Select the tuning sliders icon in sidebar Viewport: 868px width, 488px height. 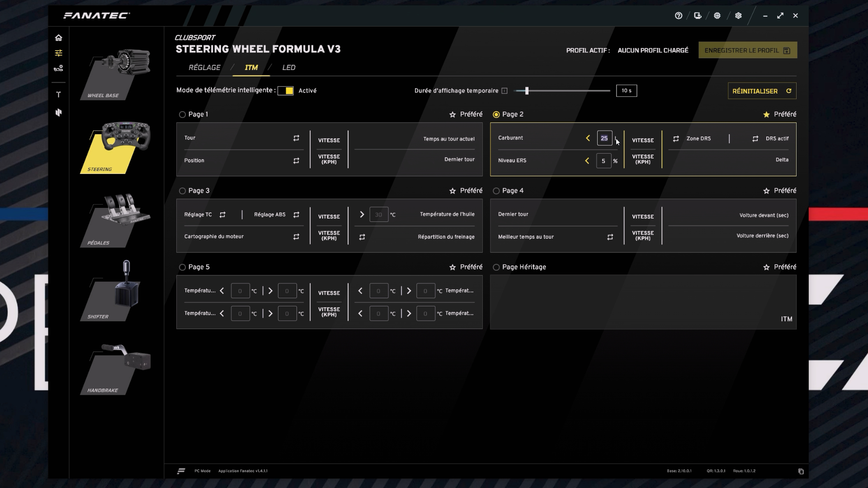coord(59,53)
